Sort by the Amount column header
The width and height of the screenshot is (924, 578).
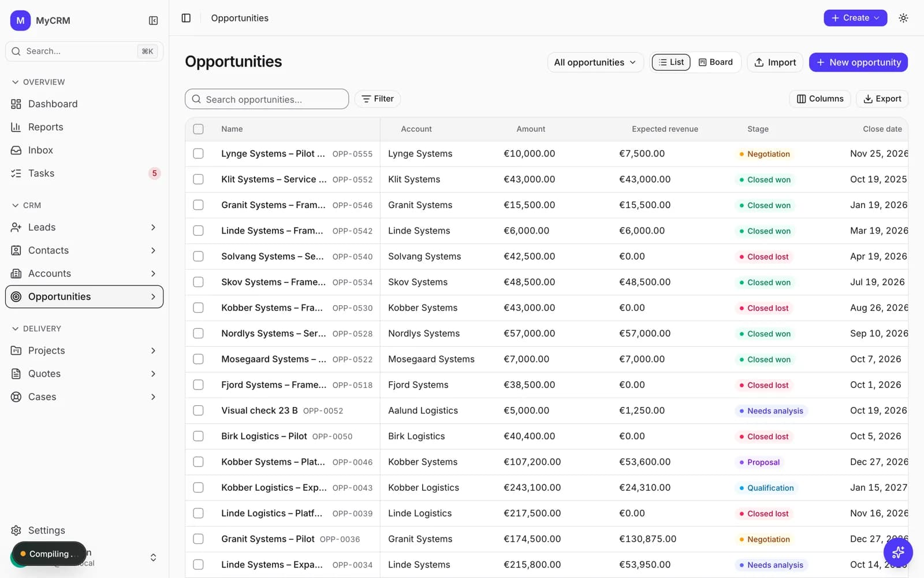[530, 129]
